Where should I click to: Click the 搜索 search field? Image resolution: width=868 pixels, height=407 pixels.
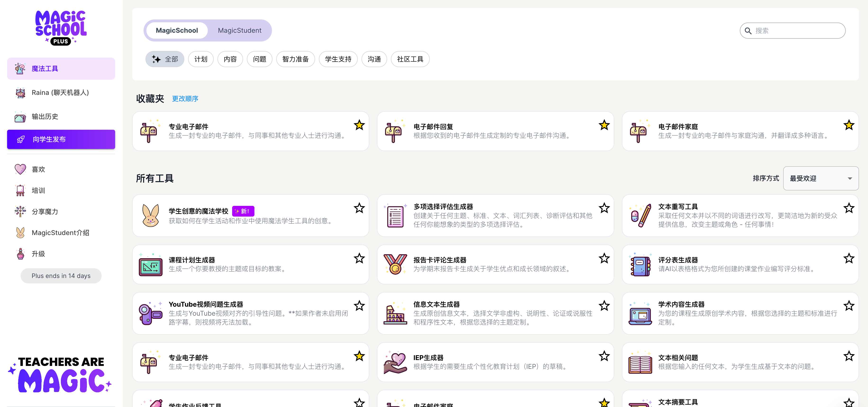pyautogui.click(x=792, y=31)
